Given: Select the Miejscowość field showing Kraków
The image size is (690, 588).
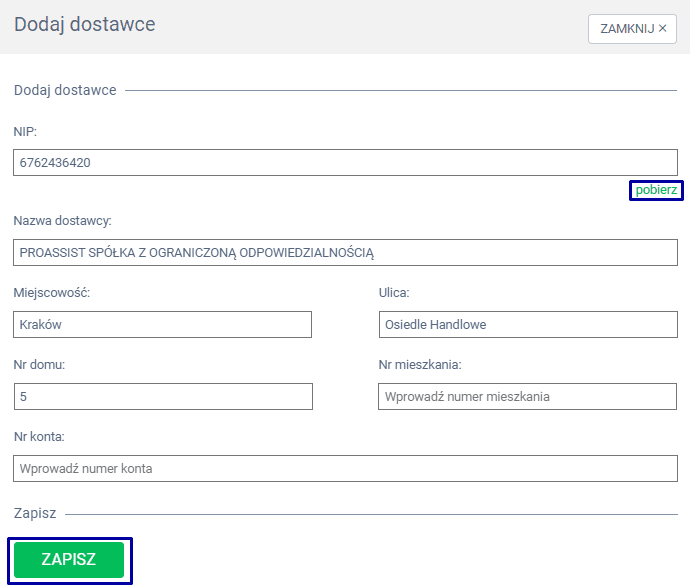Looking at the screenshot, I should 163,325.
